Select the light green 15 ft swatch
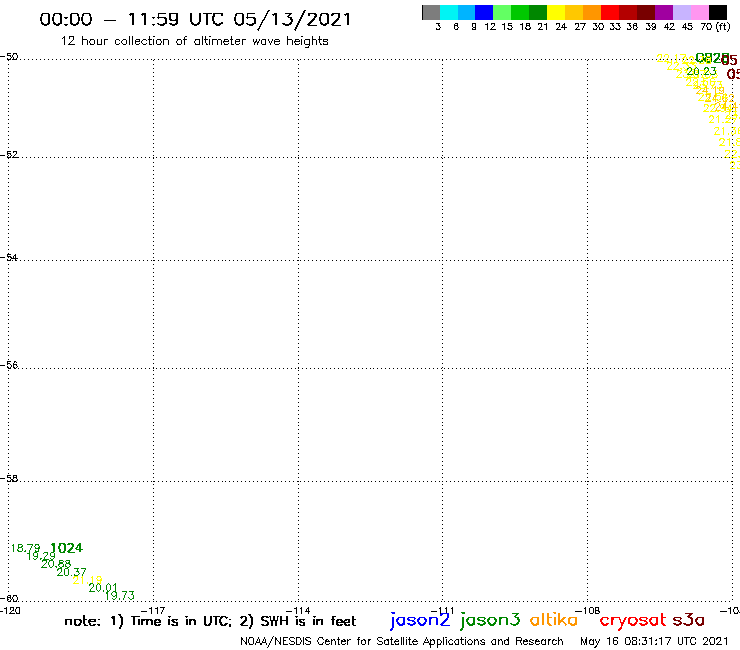 tap(502, 12)
